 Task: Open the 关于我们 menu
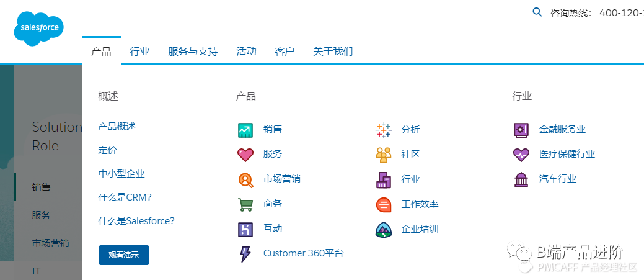click(333, 52)
